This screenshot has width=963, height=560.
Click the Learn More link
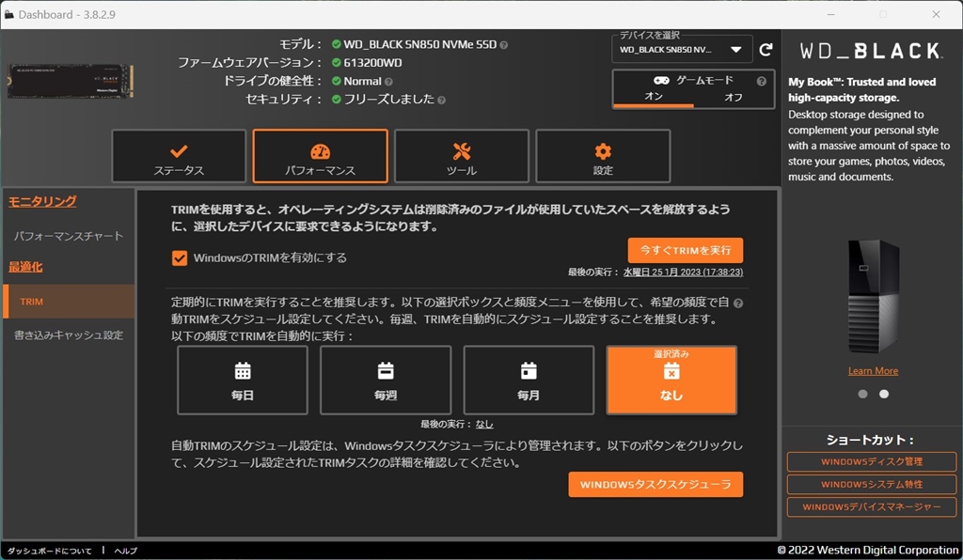coord(873,371)
